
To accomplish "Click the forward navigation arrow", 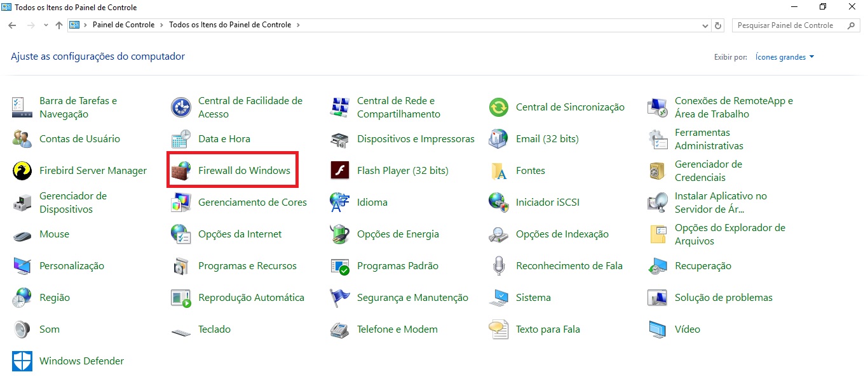I will coord(31,25).
